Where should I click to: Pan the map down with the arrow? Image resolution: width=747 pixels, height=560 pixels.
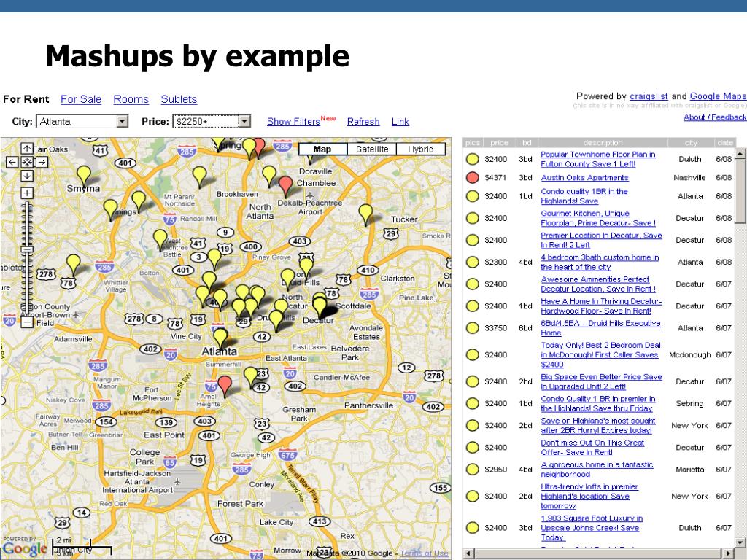click(x=27, y=176)
